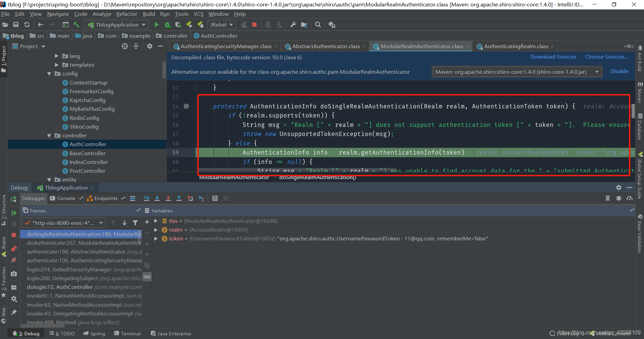Collapse all in the Project panel
This screenshot has height=339, width=644.
(x=136, y=46)
